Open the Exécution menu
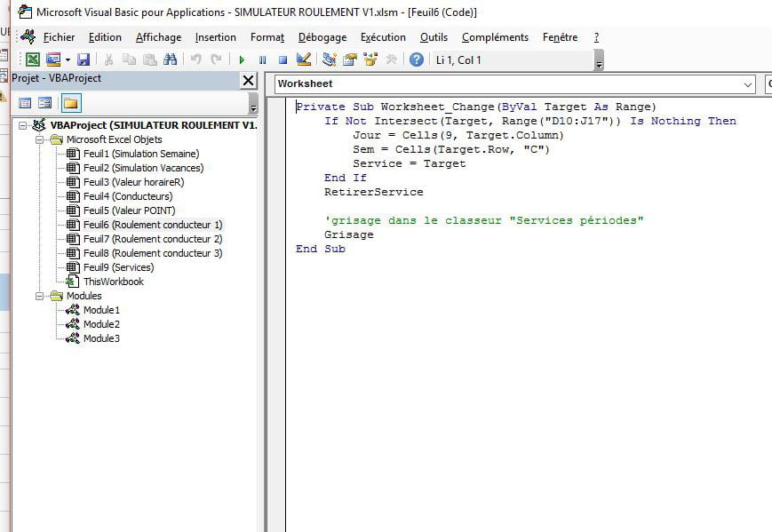The height and width of the screenshot is (532, 772). click(383, 37)
